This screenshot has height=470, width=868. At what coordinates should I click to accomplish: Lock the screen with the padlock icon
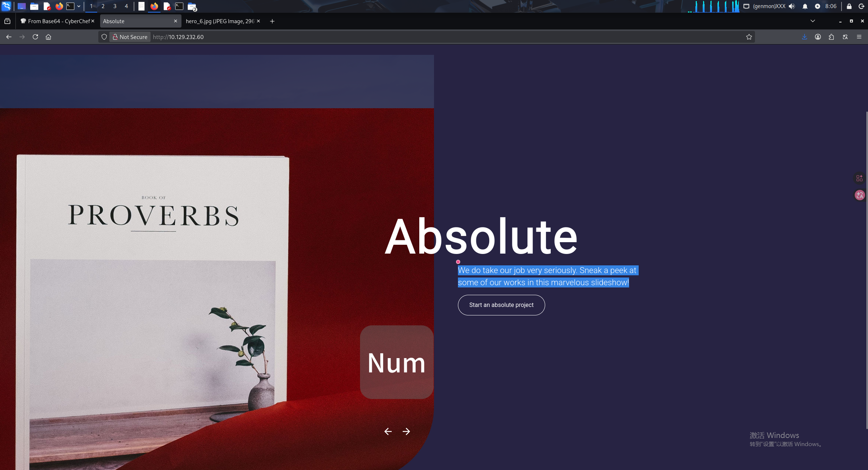point(849,6)
